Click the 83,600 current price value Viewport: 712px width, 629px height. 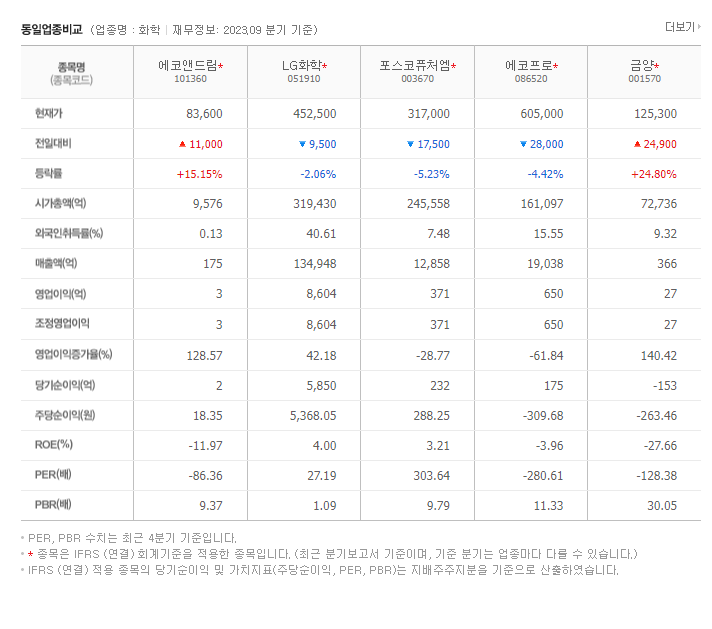point(204,114)
